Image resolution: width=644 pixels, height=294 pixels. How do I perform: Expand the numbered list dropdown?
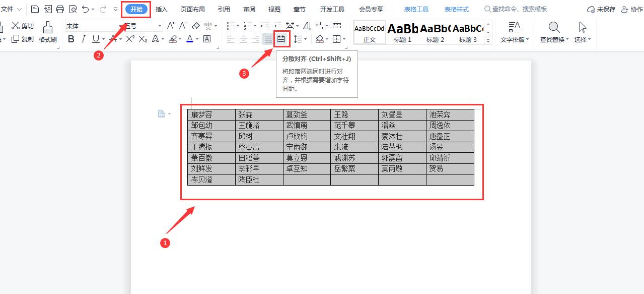255,26
